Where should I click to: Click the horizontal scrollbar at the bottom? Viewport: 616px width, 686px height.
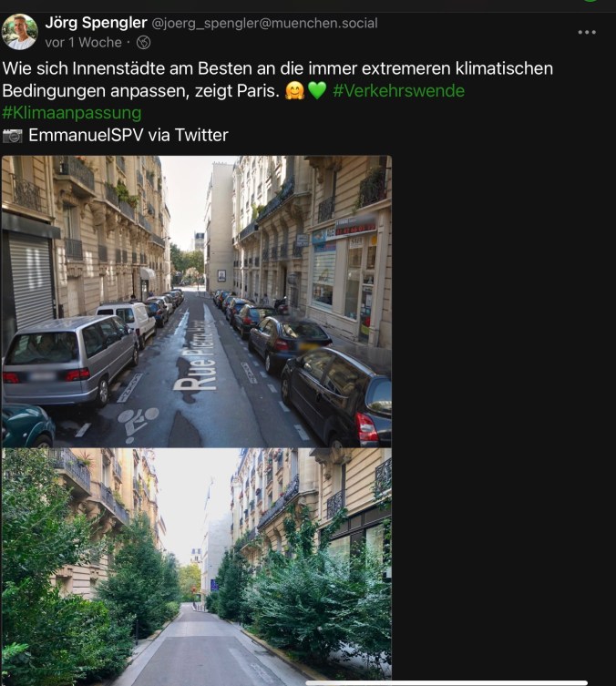[x=447, y=683]
